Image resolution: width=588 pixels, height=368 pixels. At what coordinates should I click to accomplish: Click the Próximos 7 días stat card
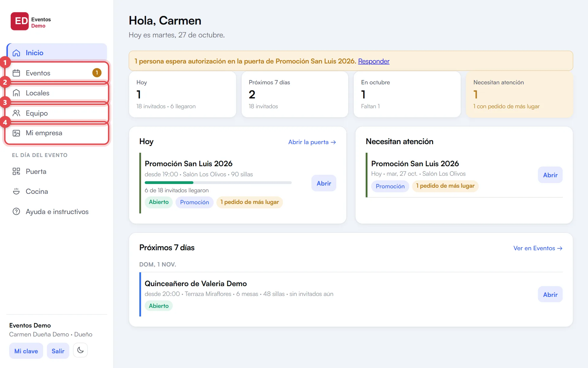click(x=295, y=94)
